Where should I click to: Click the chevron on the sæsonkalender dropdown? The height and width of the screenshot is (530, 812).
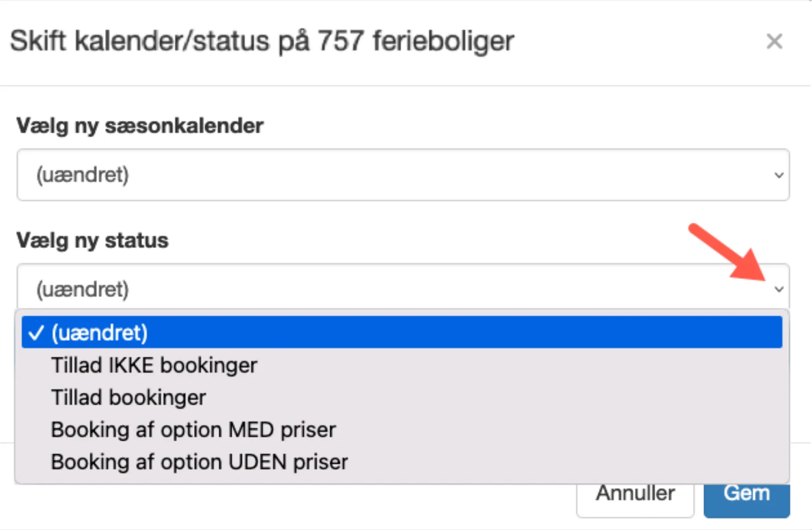click(x=778, y=175)
